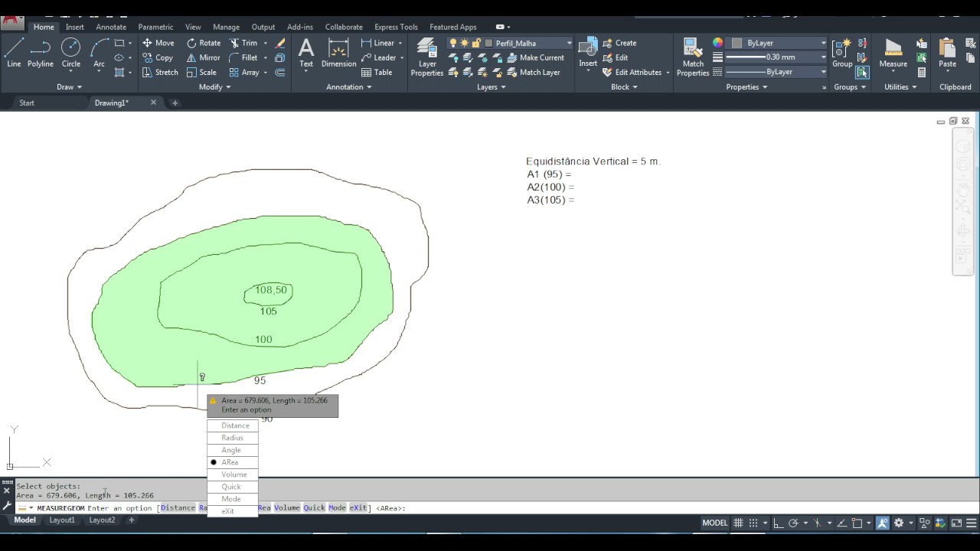Click the Table annotation tool
980x551 pixels.
(377, 72)
